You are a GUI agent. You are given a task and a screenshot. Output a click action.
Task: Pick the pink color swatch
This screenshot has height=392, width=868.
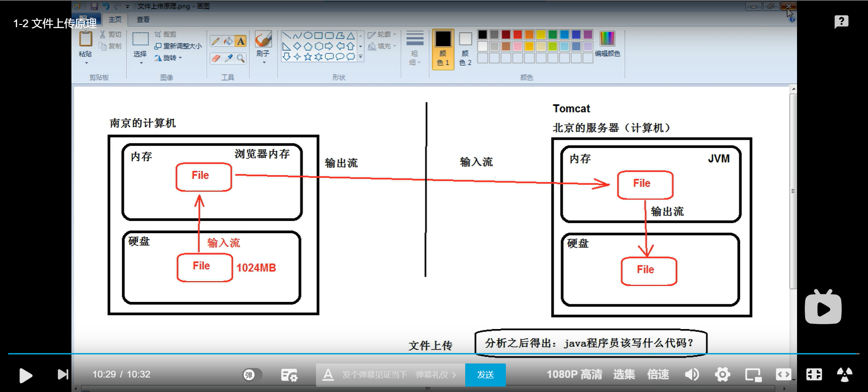coord(518,46)
